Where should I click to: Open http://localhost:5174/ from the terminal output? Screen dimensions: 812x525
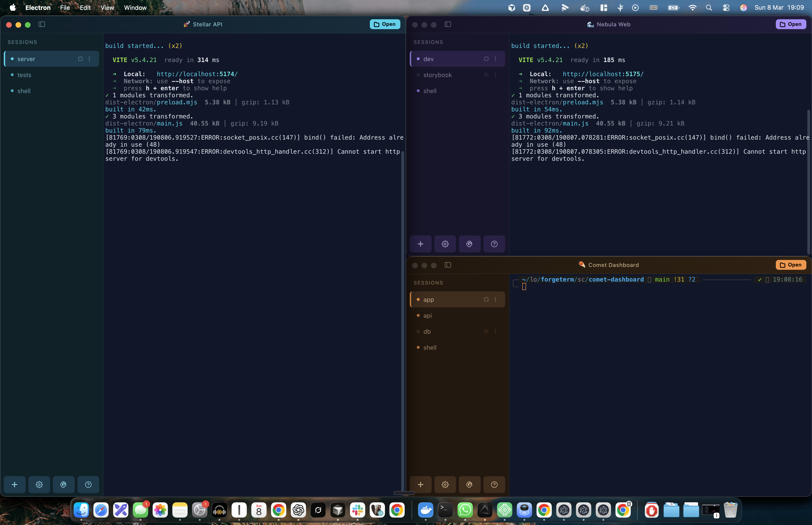197,74
